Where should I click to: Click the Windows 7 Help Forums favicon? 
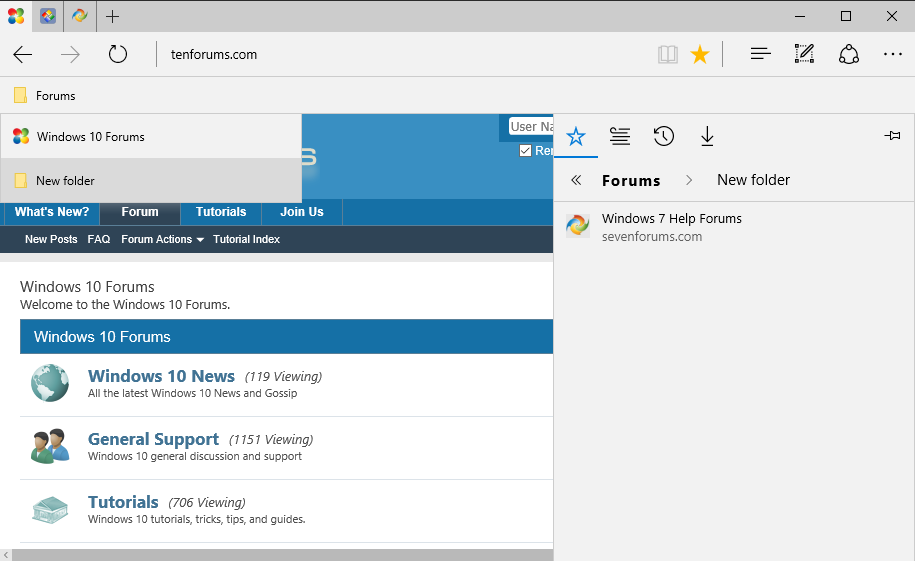coord(578,225)
